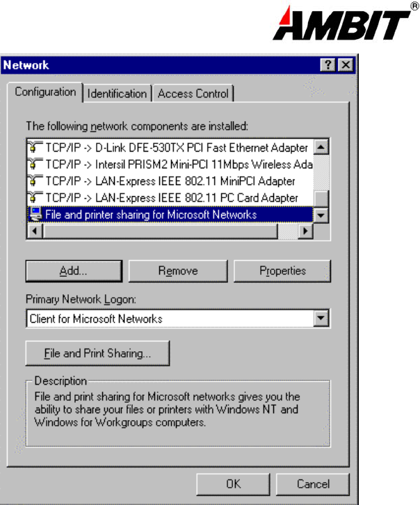This screenshot has width=420, height=505.
Task: Select the TCP/IP -> LAN-Express IEEE 802.11 PC Card Adapter entry
Action: tap(170, 198)
